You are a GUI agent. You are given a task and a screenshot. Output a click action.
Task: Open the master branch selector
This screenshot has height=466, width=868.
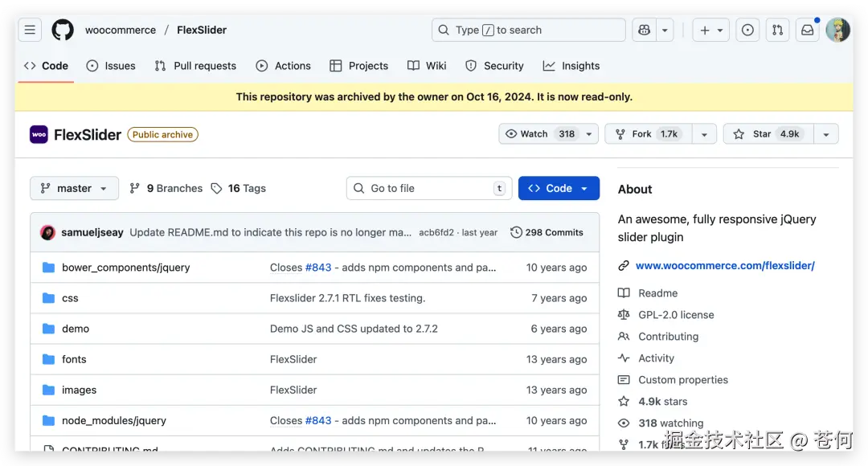click(74, 188)
